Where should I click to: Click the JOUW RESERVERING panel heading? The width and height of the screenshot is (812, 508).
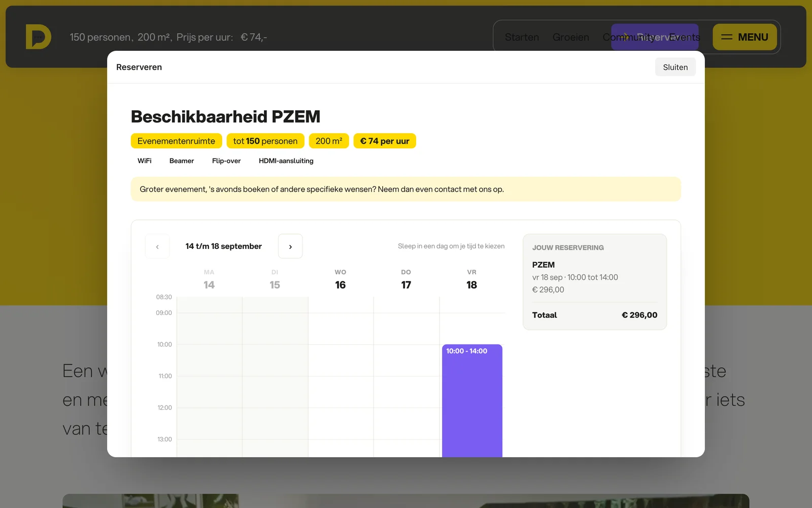point(568,247)
